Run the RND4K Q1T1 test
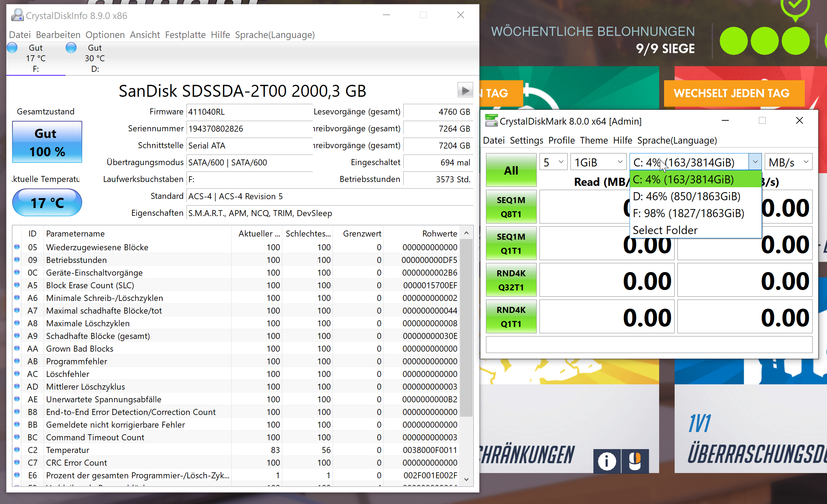The height and width of the screenshot is (504, 827). coord(511,317)
